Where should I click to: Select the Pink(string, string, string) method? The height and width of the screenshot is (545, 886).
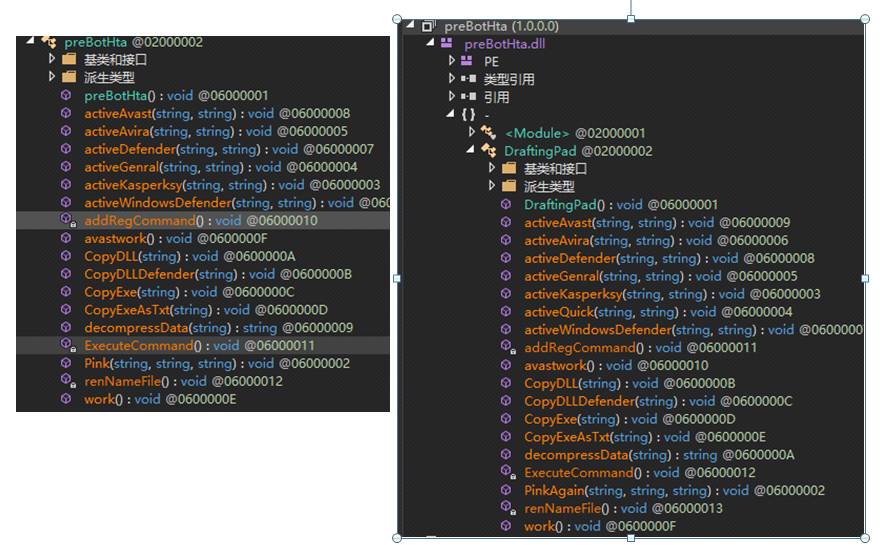click(x=100, y=364)
